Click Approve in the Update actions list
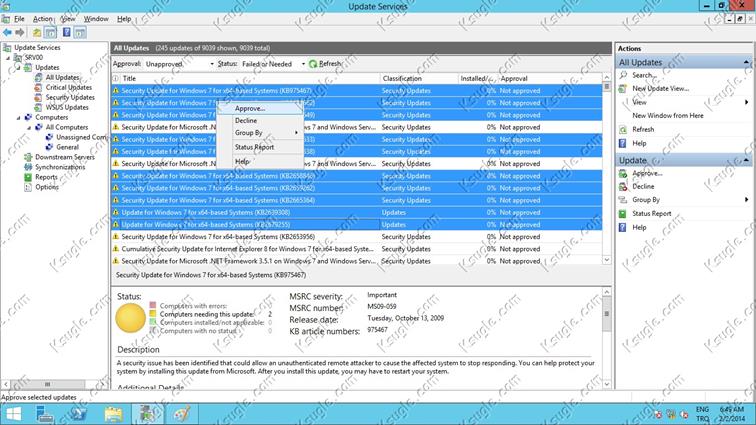 click(647, 173)
